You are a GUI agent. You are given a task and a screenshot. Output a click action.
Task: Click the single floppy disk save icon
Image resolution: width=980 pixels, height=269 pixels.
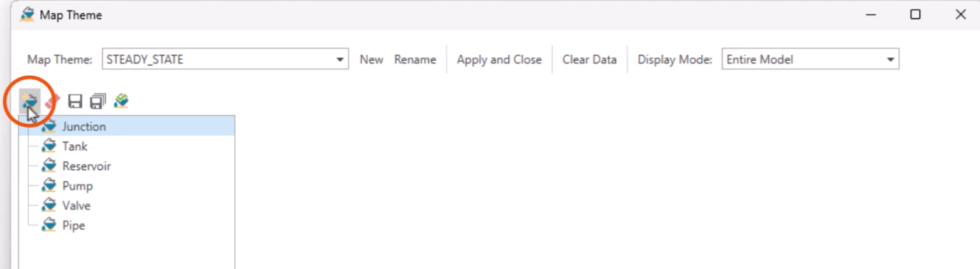(x=75, y=101)
